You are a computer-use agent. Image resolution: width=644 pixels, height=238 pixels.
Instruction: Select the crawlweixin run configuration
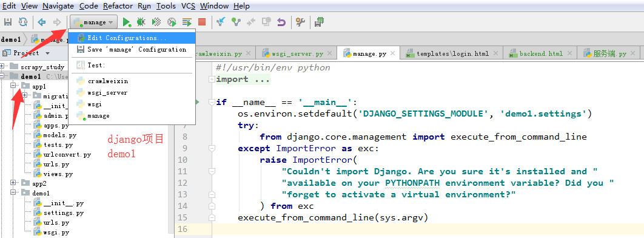132,81
